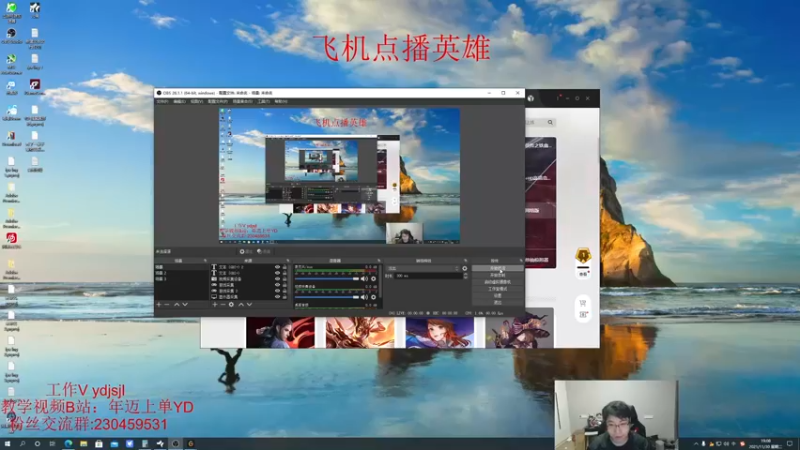Viewport: 800px width, 450px height.
Task: Click the 退出 exit button in Controls
Action: pos(497,303)
